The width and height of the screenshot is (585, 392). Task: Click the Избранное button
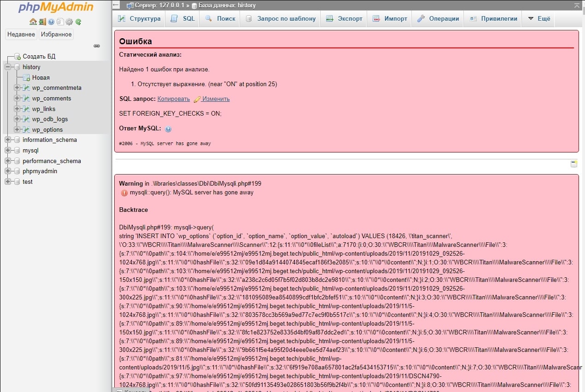click(56, 34)
